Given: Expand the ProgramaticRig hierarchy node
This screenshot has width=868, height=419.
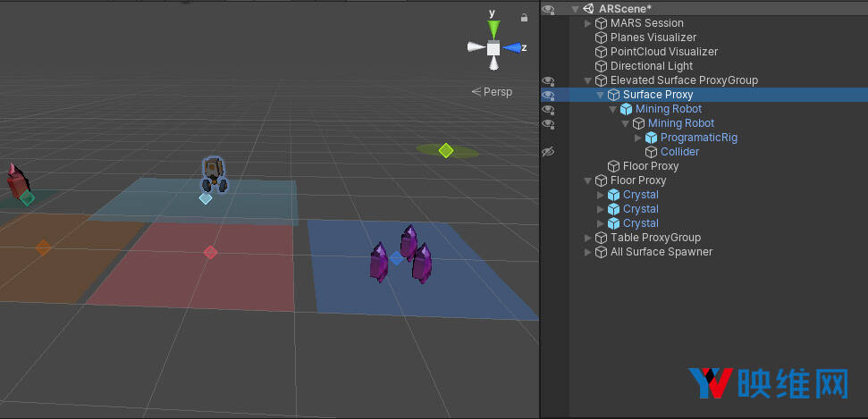Looking at the screenshot, I should click(x=637, y=138).
